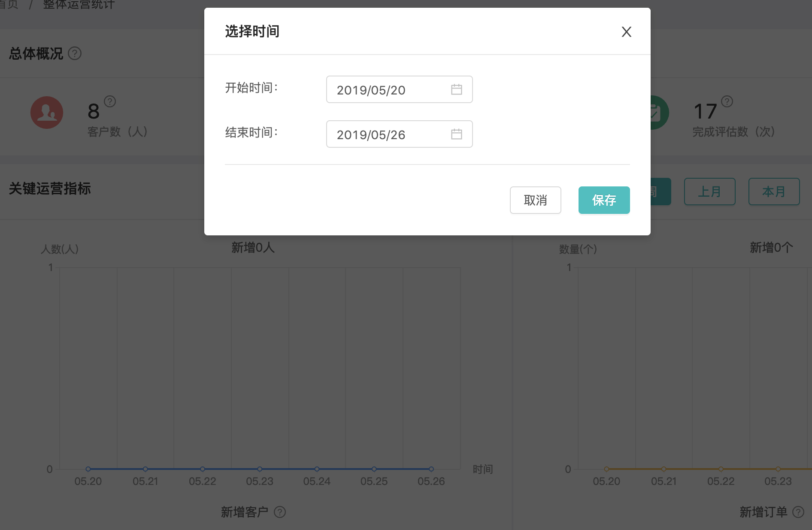The width and height of the screenshot is (812, 530).
Task: Click the 整体运营统计 breadcrumb
Action: pos(79,5)
